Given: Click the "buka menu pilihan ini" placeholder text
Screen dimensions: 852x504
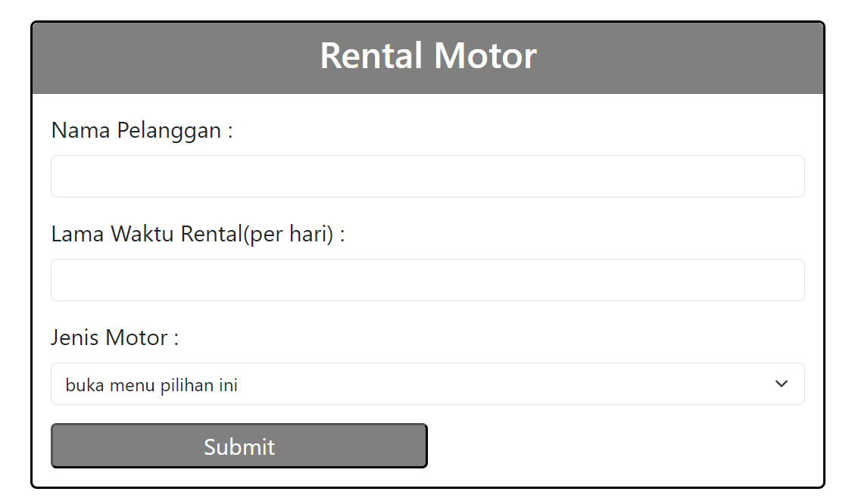Looking at the screenshot, I should (151, 385).
